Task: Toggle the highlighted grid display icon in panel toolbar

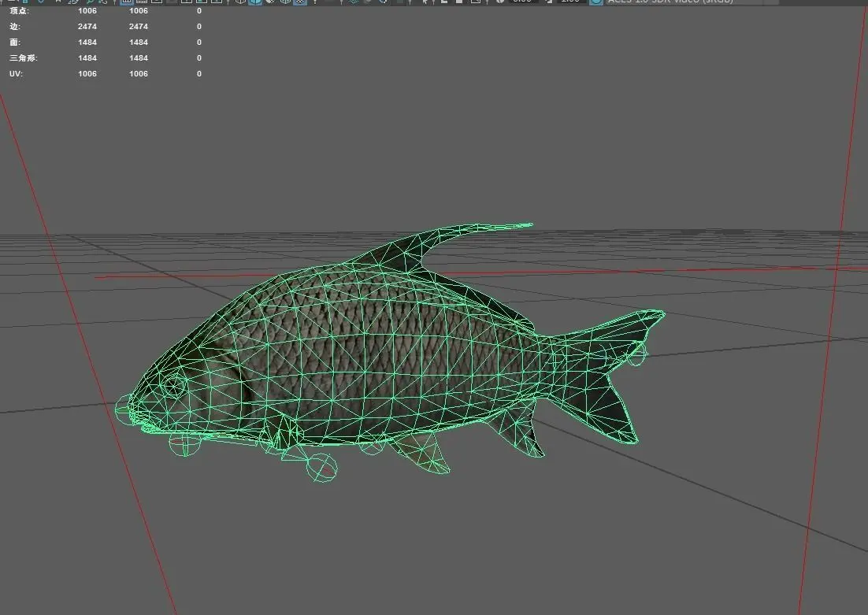Action: click(127, 2)
